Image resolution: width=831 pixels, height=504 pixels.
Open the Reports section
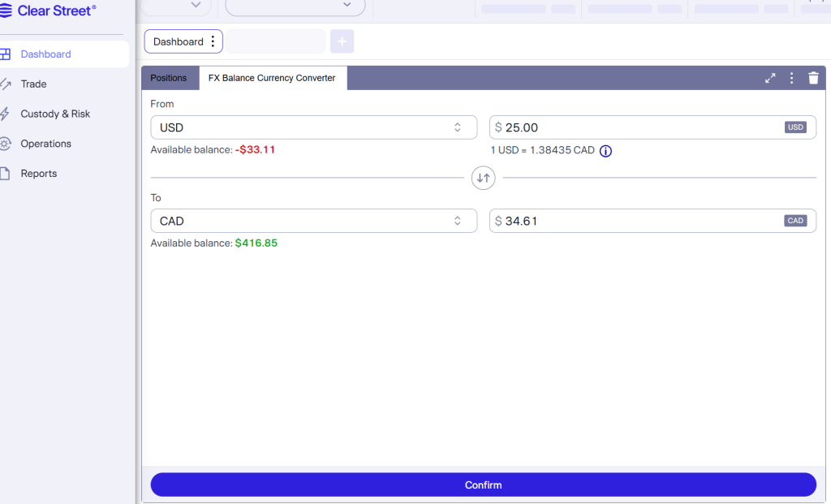tap(39, 174)
